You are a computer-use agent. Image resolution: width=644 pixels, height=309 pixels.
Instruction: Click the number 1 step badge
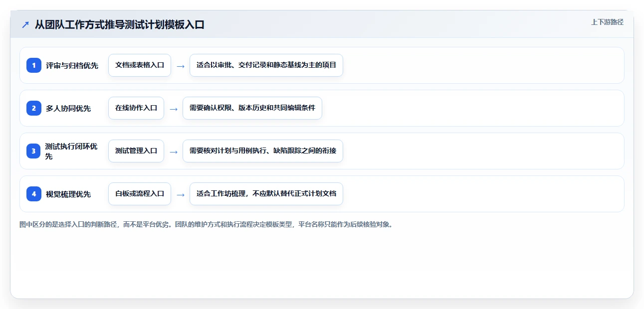(34, 65)
